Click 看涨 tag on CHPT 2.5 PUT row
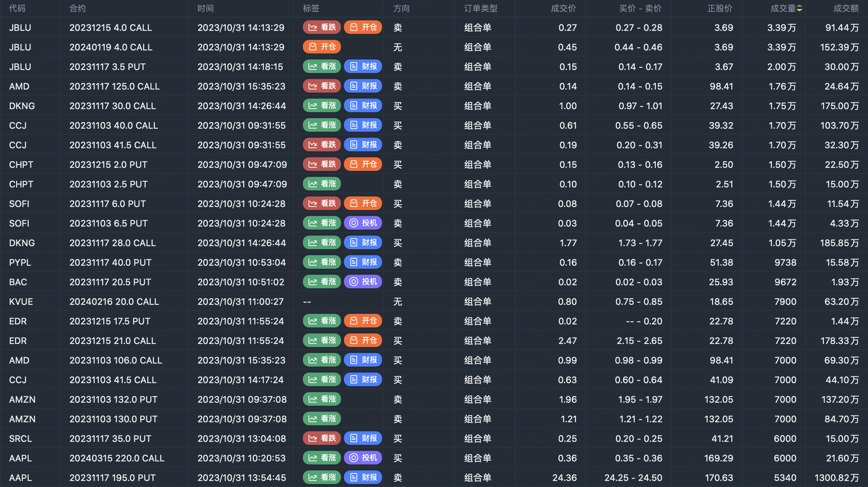The height and width of the screenshot is (487, 868). (x=322, y=184)
